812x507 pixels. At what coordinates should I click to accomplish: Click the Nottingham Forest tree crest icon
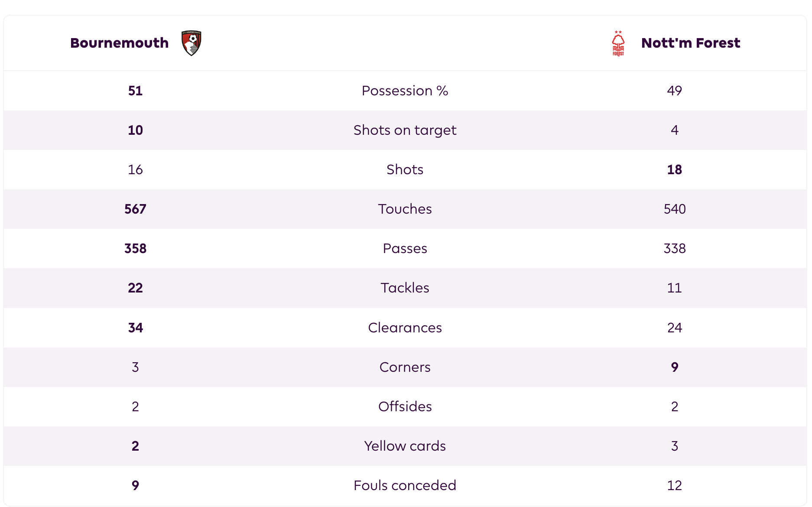coord(618,43)
